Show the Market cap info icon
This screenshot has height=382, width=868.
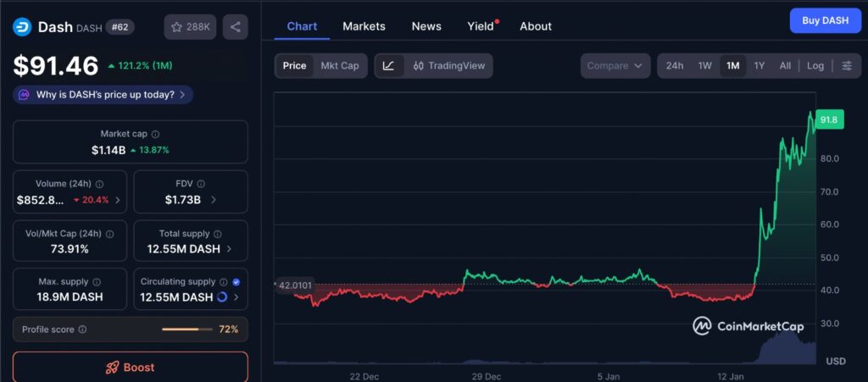pyautogui.click(x=156, y=135)
